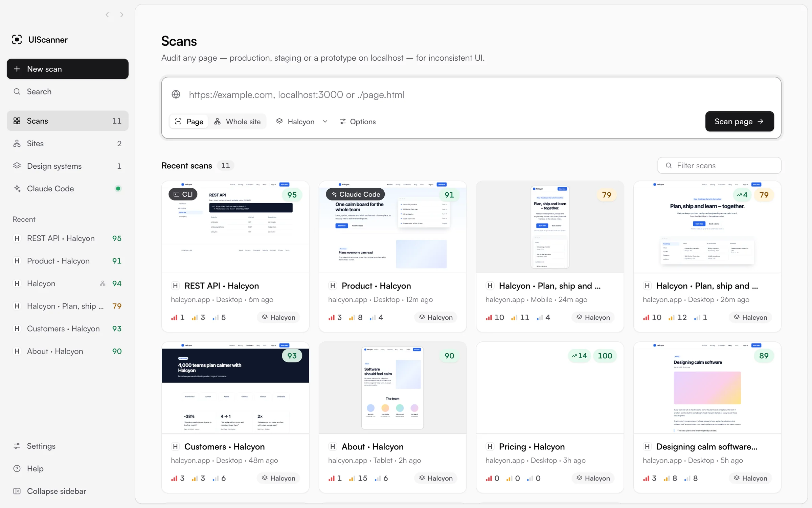Click the Settings sliders icon
This screenshot has width=812, height=508.
(x=17, y=446)
